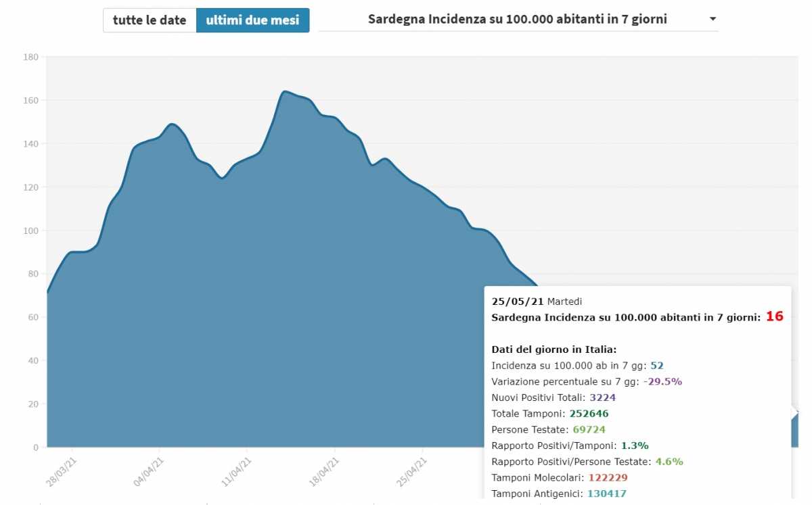Click the "Variazione percentuale su 7 gg" value -29.5%
Viewport: 812px width, 505px height.
(x=662, y=381)
